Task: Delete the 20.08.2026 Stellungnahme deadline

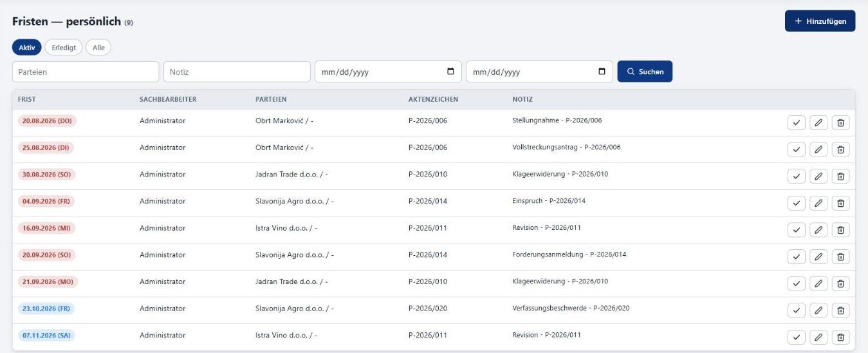Action: click(x=840, y=123)
